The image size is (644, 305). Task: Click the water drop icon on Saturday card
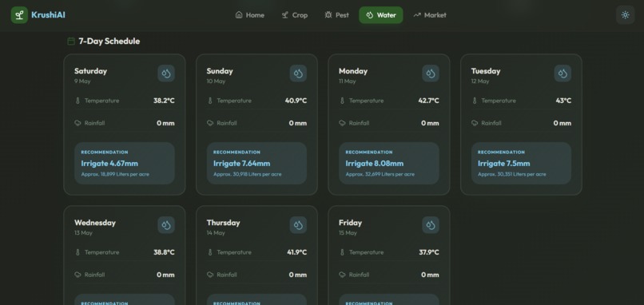coord(166,73)
